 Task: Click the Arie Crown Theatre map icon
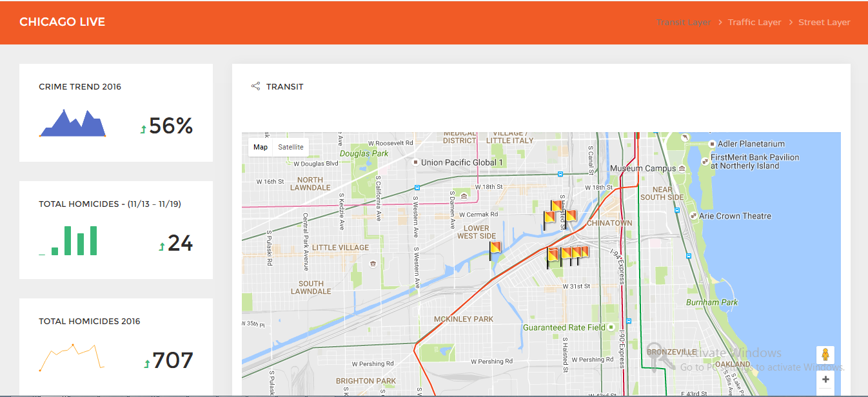(693, 216)
